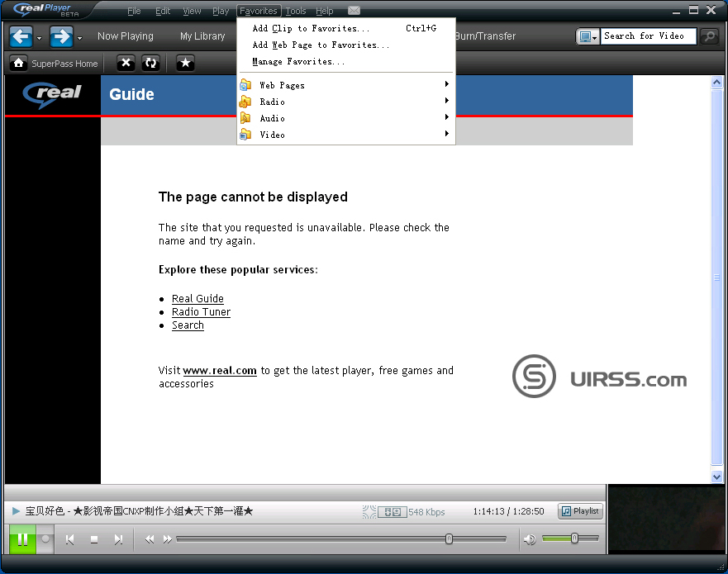Viewport: 728px width, 574px height.
Task: Open the back history dropdown arrow
Action: [39, 38]
